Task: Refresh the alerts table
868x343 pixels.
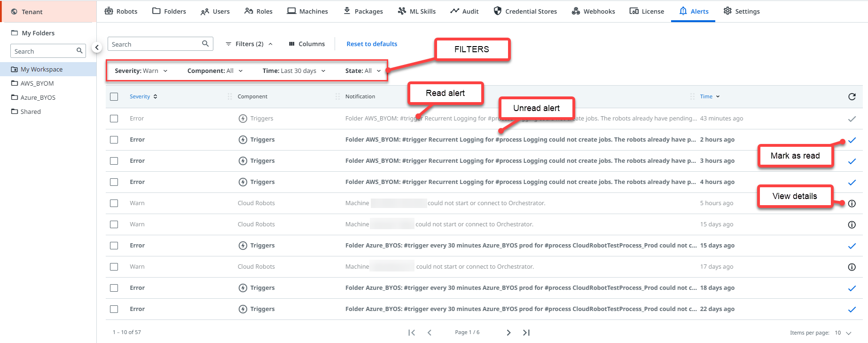Action: pos(852,96)
